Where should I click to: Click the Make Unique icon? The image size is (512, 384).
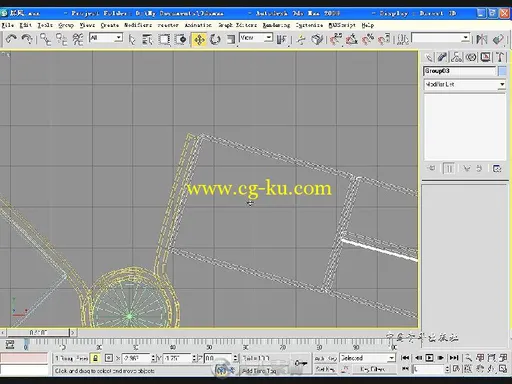[466, 168]
